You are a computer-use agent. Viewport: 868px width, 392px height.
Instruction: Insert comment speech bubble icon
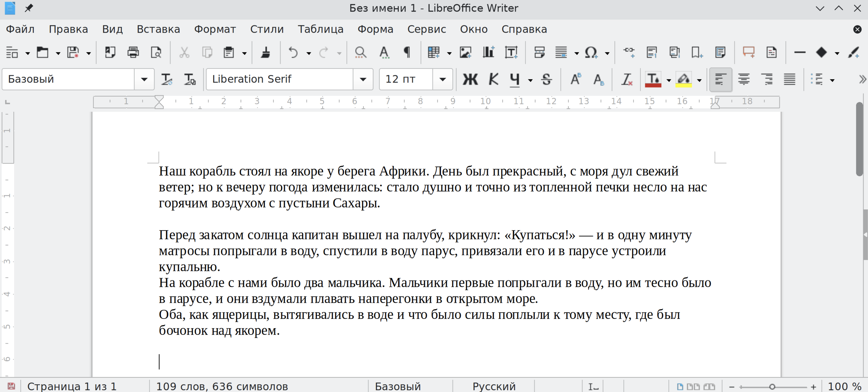tap(748, 52)
